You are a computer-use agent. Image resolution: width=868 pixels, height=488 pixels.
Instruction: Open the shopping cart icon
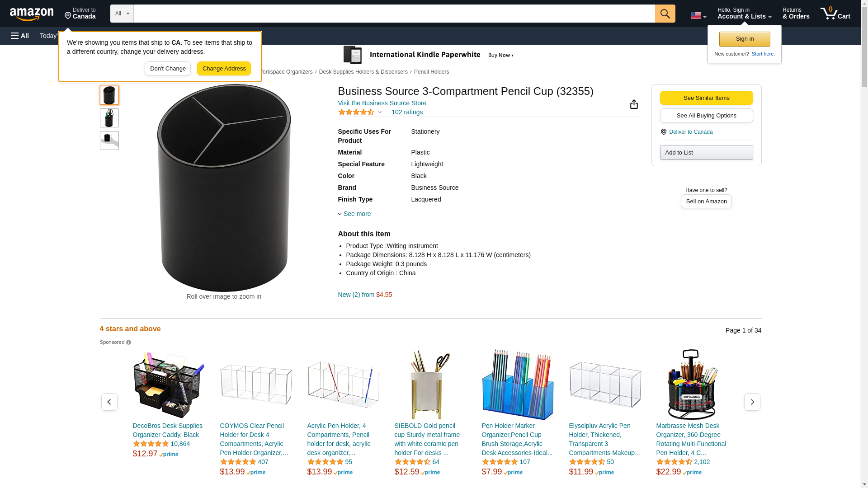click(835, 14)
